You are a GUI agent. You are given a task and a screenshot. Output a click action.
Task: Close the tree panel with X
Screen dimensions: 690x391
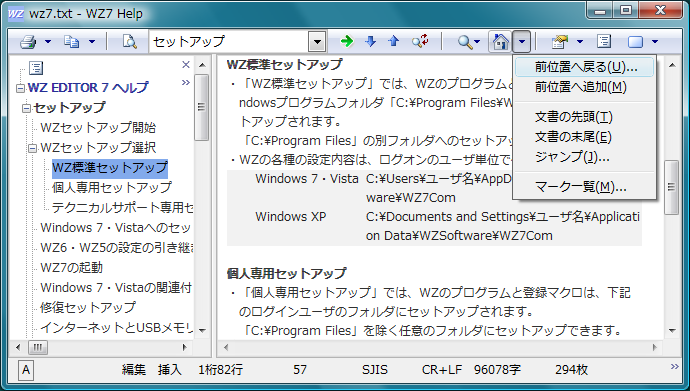[186, 65]
